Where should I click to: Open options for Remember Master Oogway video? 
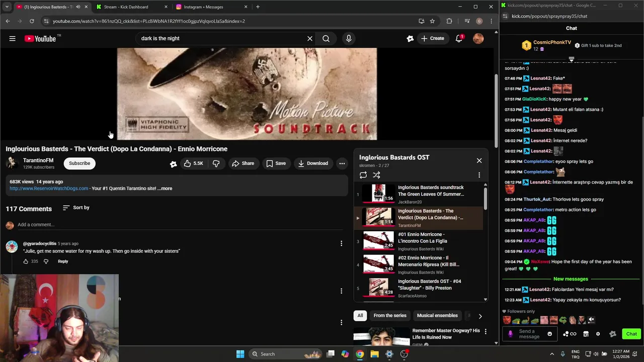click(486, 331)
